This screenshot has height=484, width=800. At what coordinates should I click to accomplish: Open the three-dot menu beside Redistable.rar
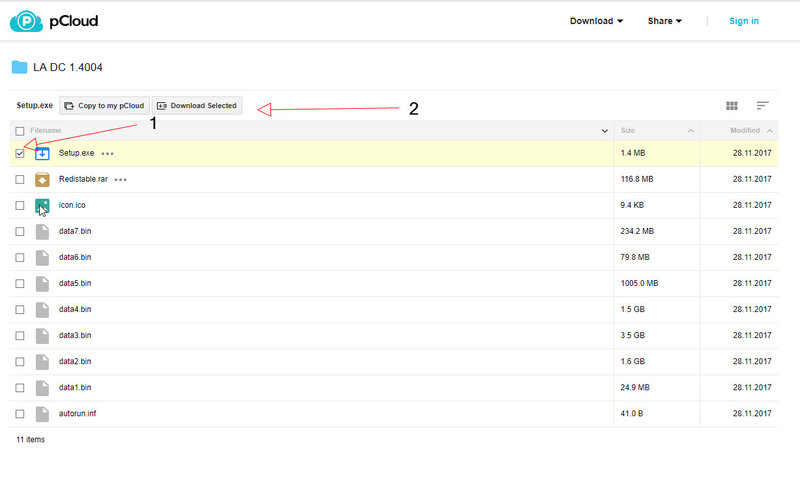[x=120, y=180]
